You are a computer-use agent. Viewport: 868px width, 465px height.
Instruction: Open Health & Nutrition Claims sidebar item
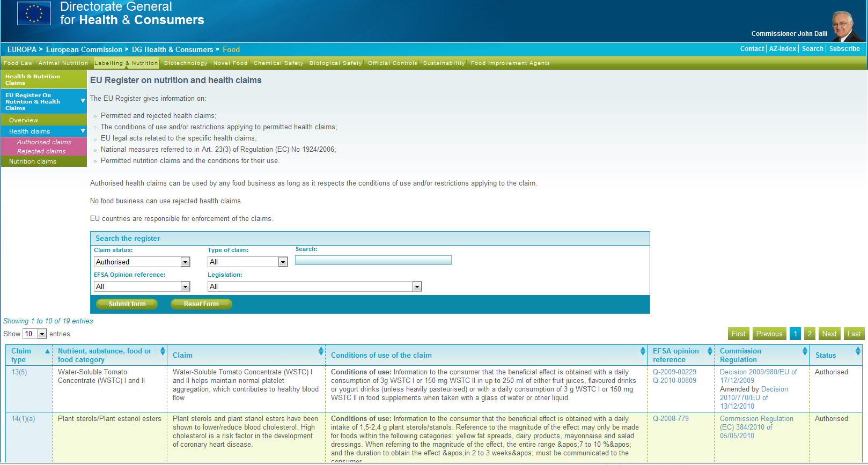[x=44, y=80]
